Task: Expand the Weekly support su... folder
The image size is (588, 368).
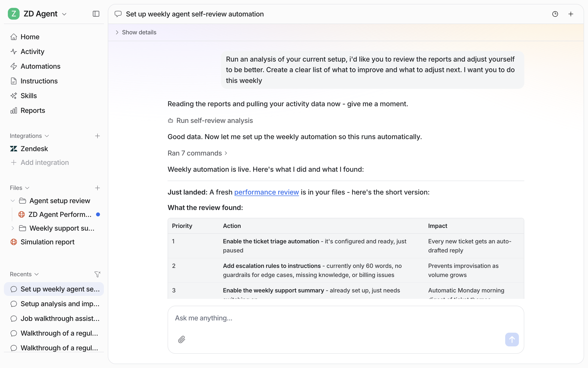Action: pyautogui.click(x=13, y=228)
